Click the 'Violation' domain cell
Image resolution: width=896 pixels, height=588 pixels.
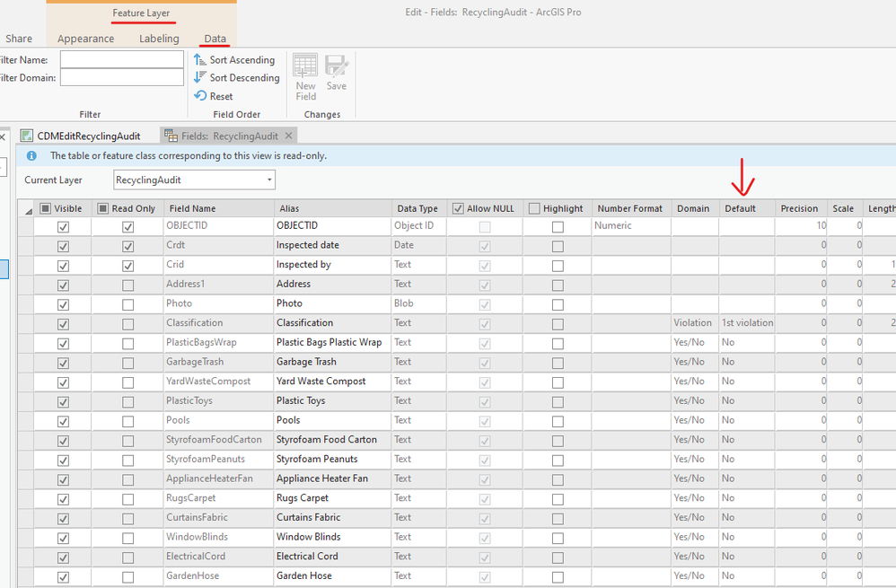695,323
